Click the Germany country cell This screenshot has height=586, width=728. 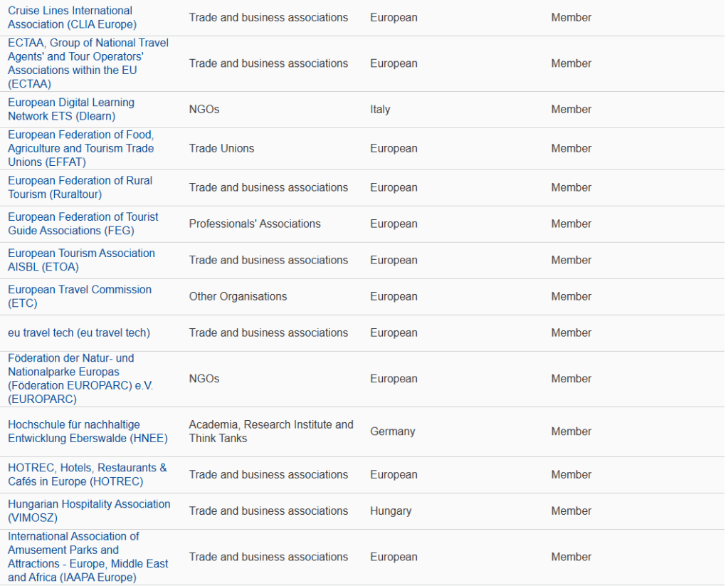392,431
